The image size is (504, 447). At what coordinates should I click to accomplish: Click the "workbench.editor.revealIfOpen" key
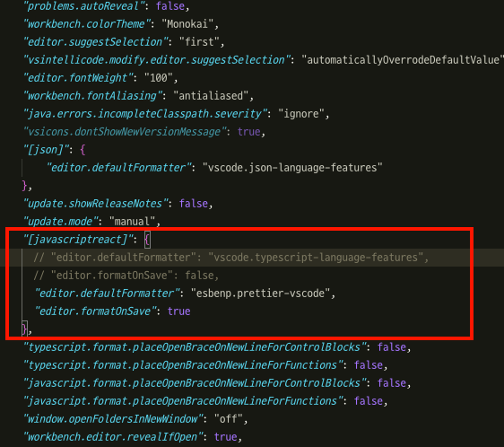(x=113, y=437)
